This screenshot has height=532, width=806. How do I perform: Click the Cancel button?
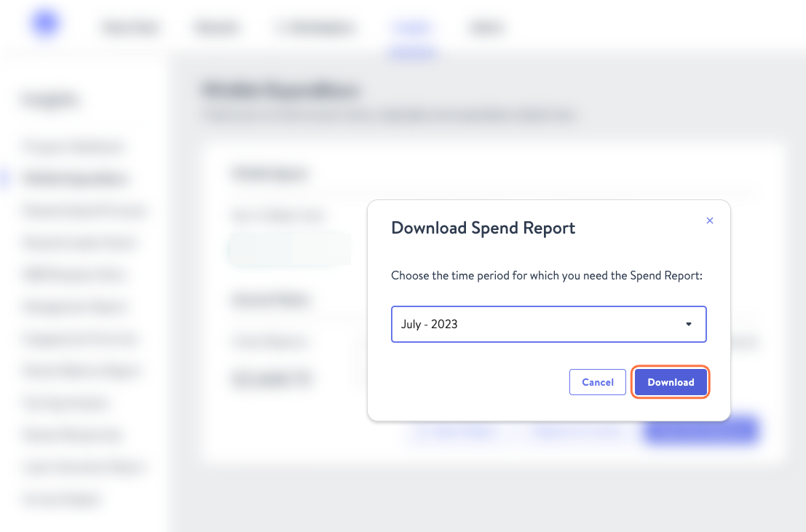coord(597,381)
